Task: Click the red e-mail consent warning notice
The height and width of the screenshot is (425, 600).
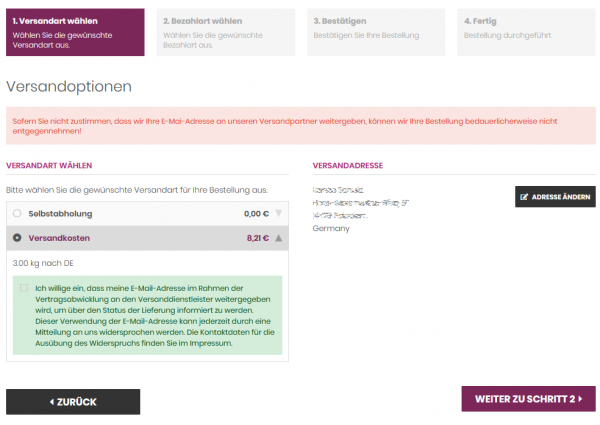Action: [x=300, y=125]
